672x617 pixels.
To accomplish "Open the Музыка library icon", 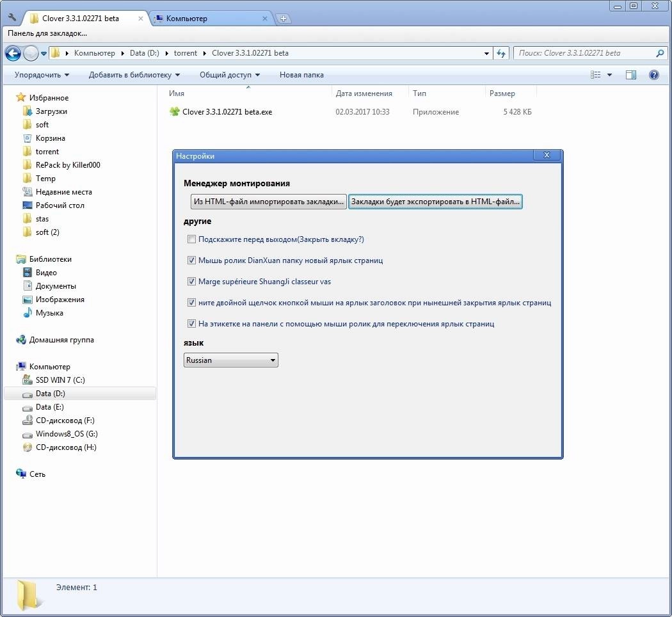I will click(27, 313).
